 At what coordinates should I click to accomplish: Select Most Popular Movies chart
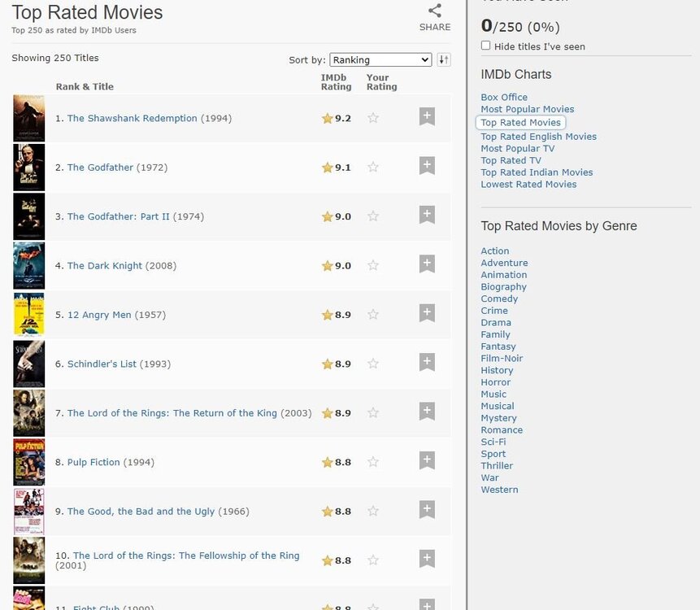point(527,109)
